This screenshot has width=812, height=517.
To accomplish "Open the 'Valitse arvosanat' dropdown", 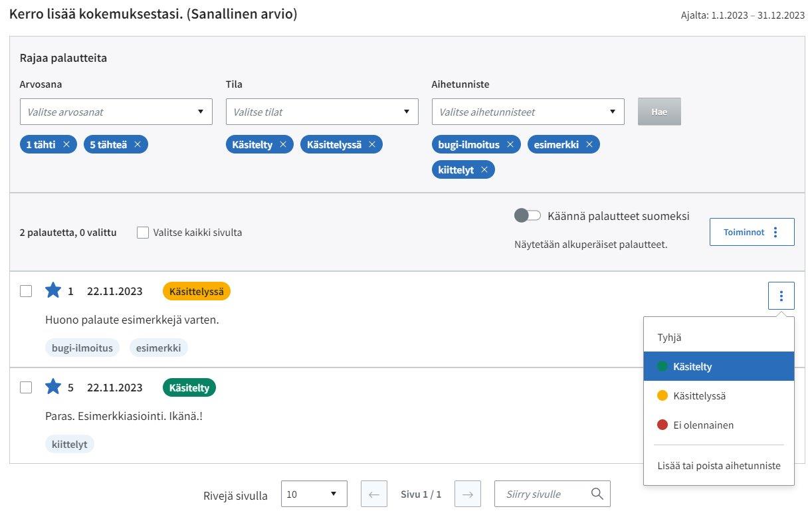I will 116,112.
